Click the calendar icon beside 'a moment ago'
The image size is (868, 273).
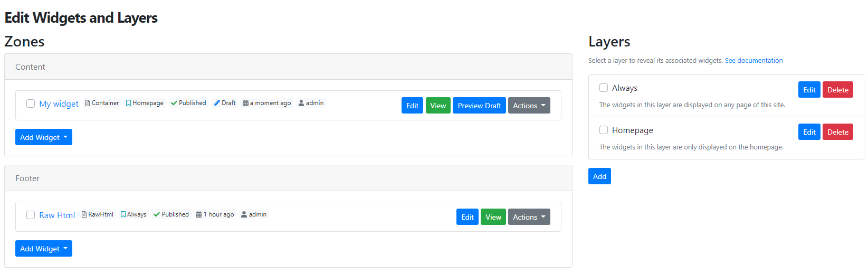(245, 103)
